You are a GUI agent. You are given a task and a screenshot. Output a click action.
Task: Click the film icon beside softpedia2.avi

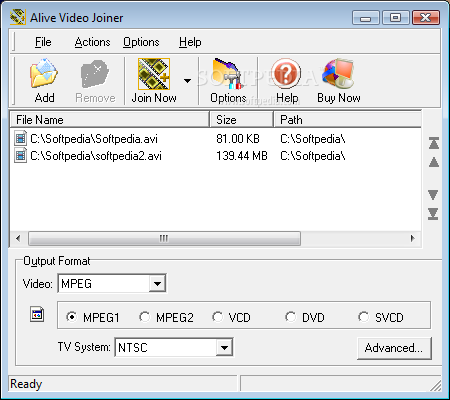pos(21,156)
